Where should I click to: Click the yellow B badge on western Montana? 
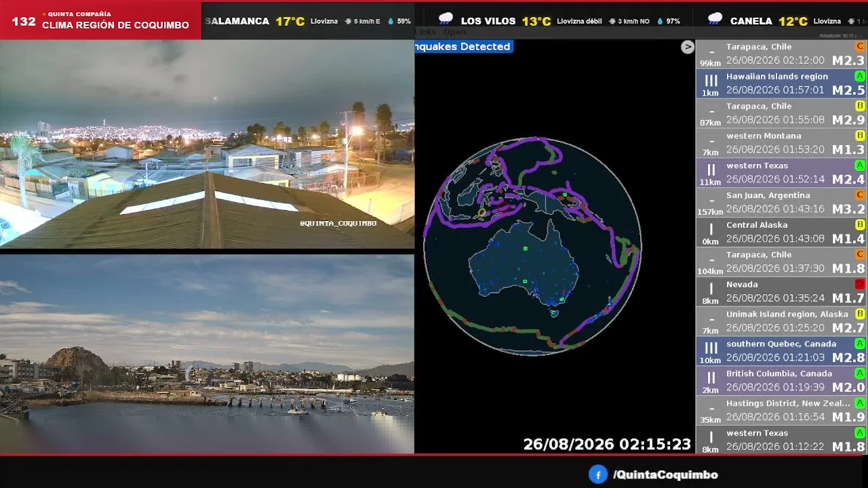[860, 136]
